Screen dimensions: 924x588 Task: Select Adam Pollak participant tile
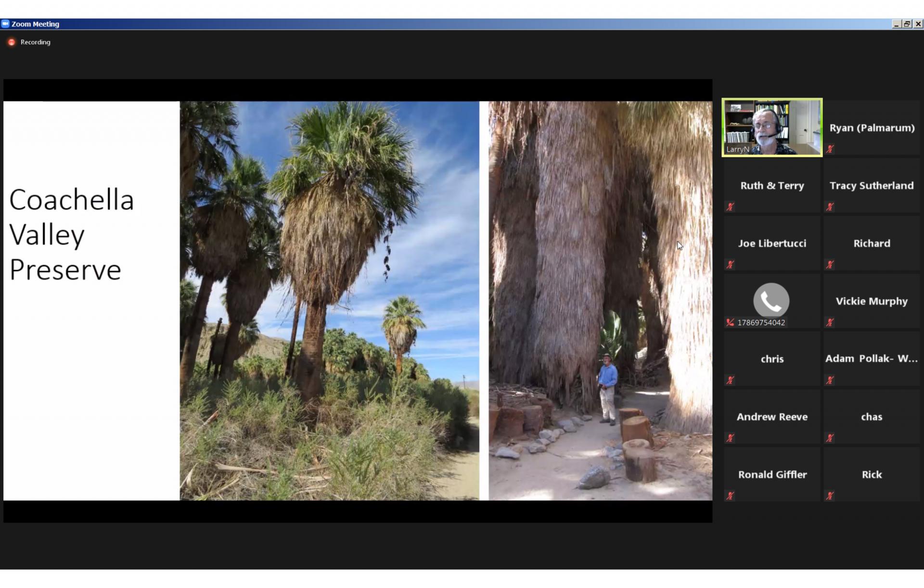coord(871,359)
